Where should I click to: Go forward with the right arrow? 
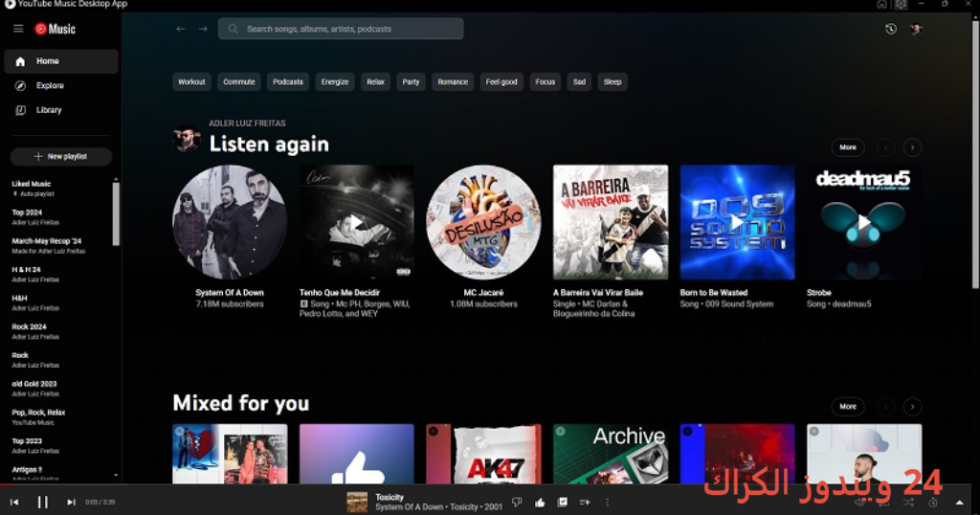point(203,29)
